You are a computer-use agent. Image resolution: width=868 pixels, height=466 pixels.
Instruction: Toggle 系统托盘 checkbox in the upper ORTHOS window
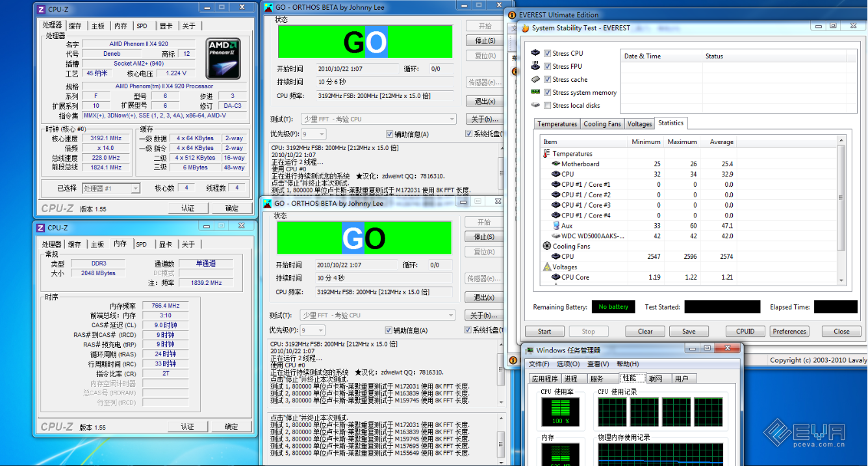(x=469, y=134)
